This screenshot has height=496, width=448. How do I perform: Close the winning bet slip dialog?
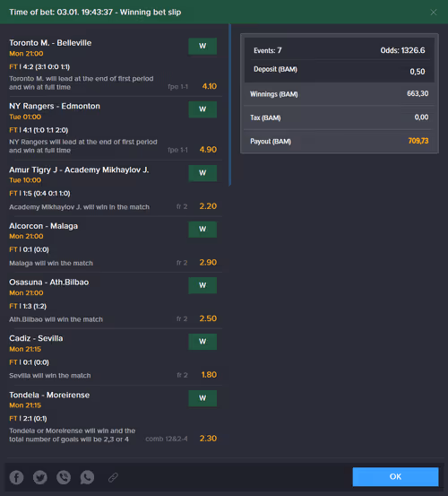(434, 12)
